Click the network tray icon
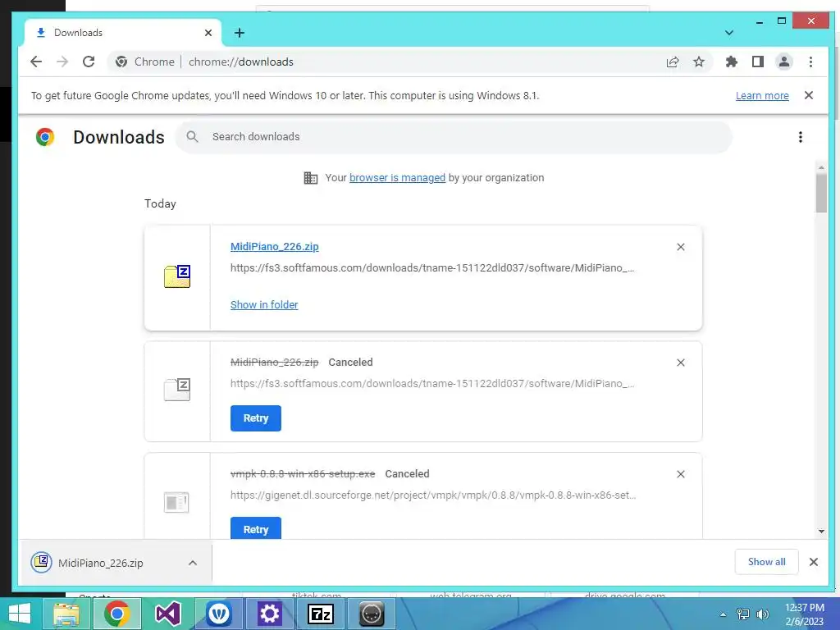840x630 pixels. point(743,614)
